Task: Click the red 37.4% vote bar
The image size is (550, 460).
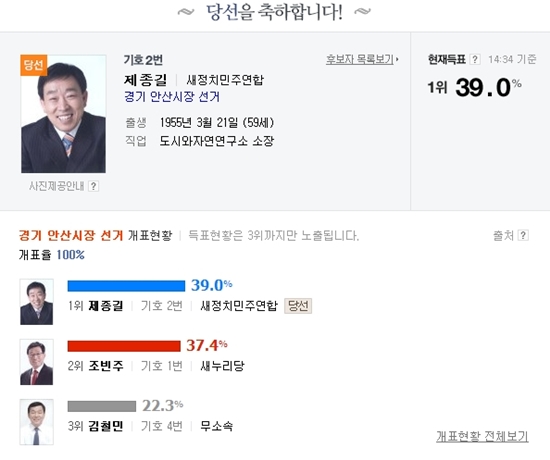Action: coord(124,346)
